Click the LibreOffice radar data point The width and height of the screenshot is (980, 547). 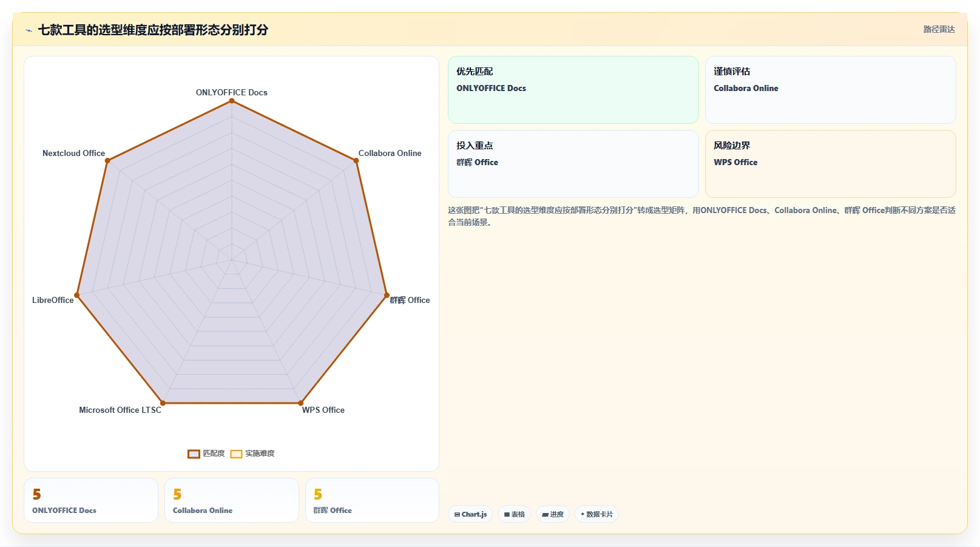click(x=76, y=295)
